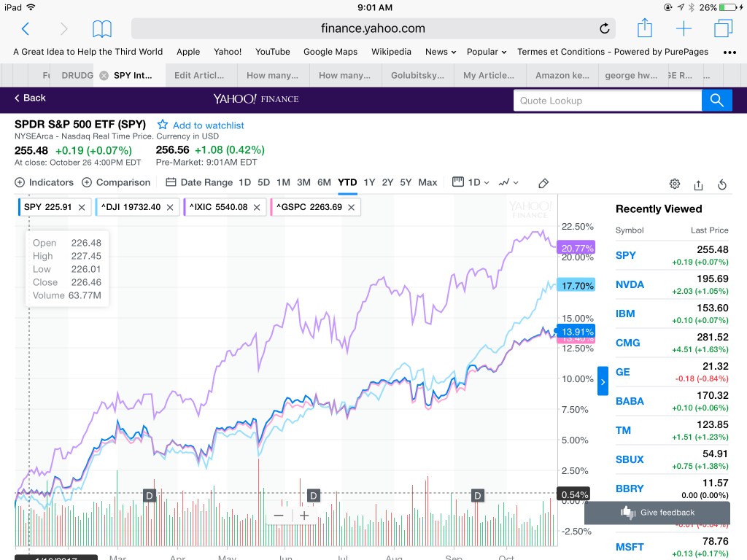
Task: Focus the Quote Lookup field
Action: tap(608, 101)
